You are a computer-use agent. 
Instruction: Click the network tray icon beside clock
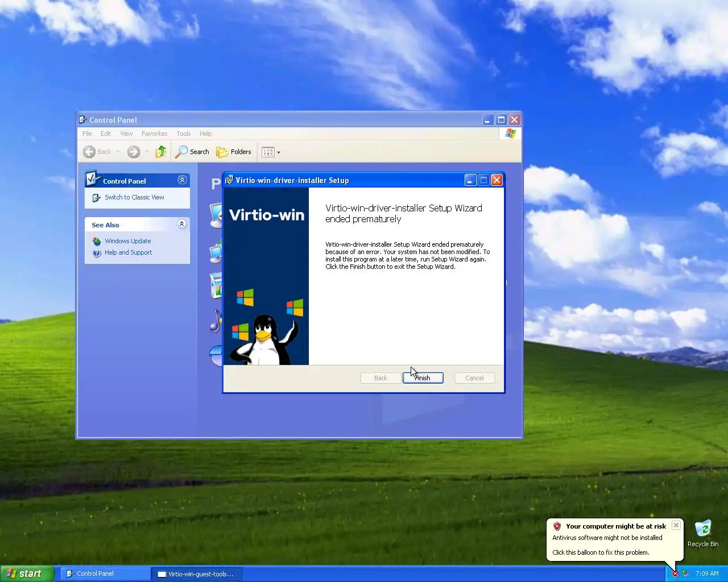click(686, 573)
